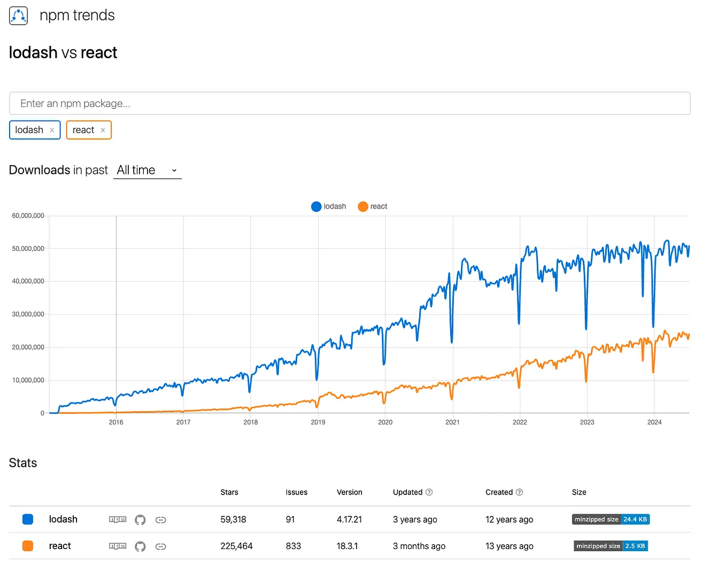Click the Size column header
Image resolution: width=726 pixels, height=588 pixels.
(579, 492)
